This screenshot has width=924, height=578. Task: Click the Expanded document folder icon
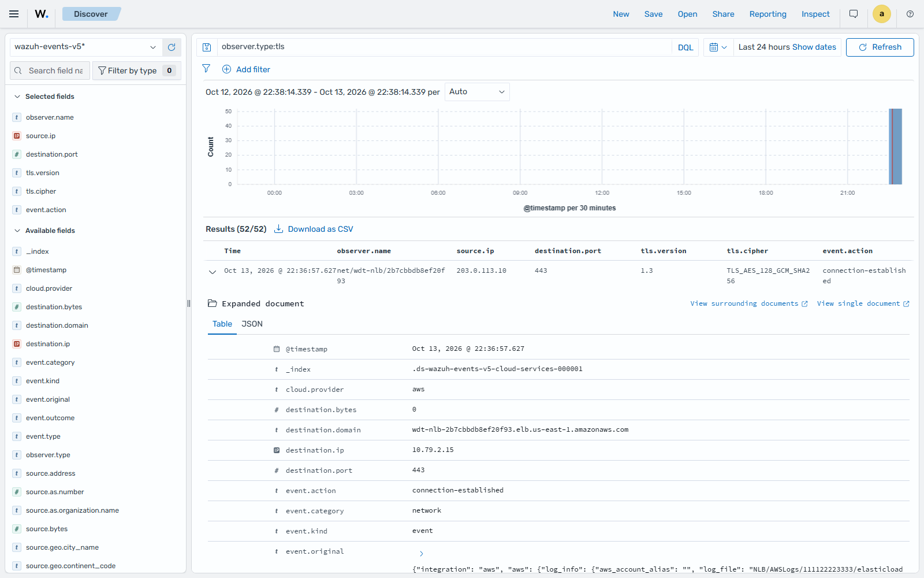(x=212, y=303)
